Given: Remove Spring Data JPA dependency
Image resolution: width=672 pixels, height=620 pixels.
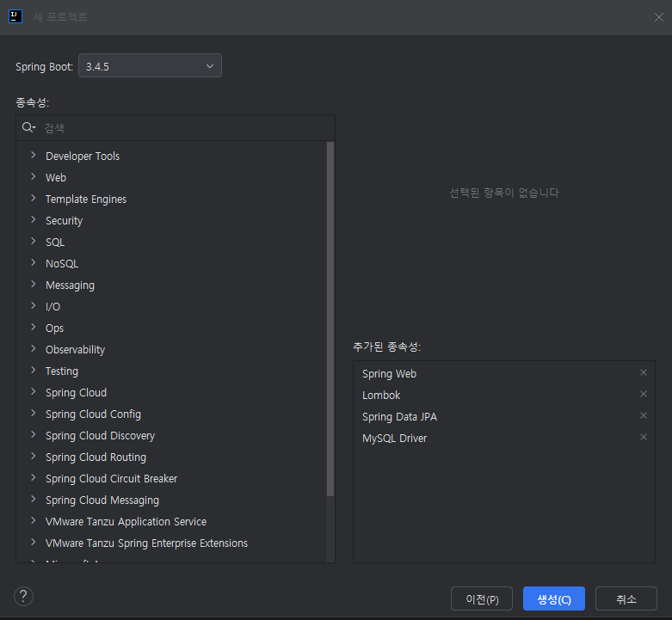Looking at the screenshot, I should point(644,415).
